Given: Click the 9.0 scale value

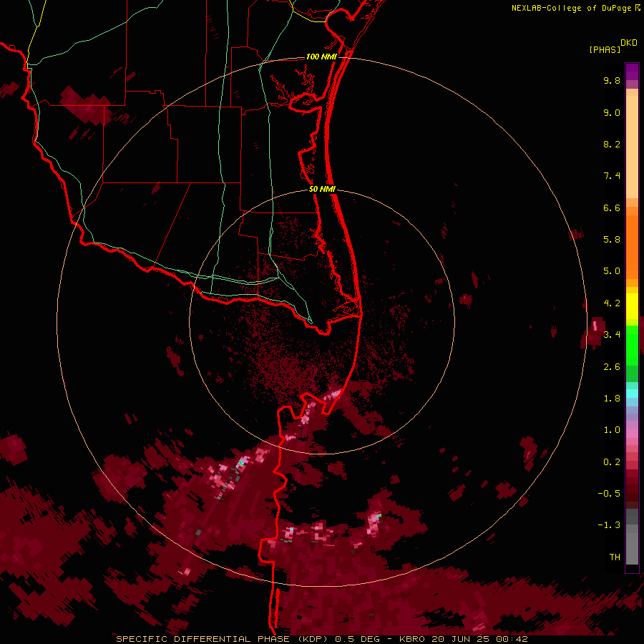Looking at the screenshot, I should pyautogui.click(x=612, y=112).
